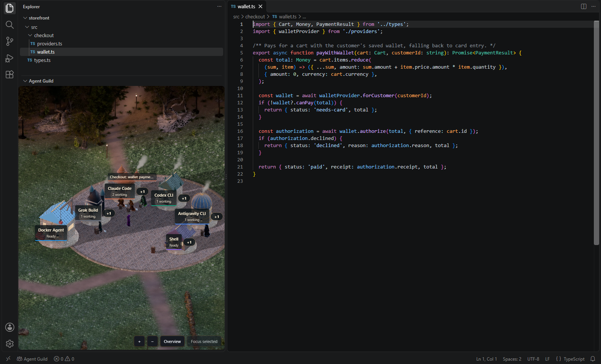Open the notifications bell icon
Image resolution: width=601 pixels, height=364 pixels.
coord(593,359)
